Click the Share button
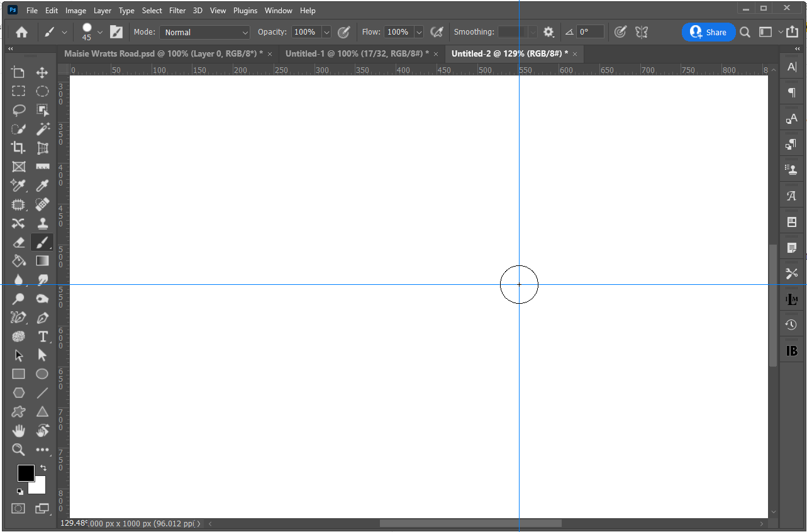807x532 pixels. [708, 32]
